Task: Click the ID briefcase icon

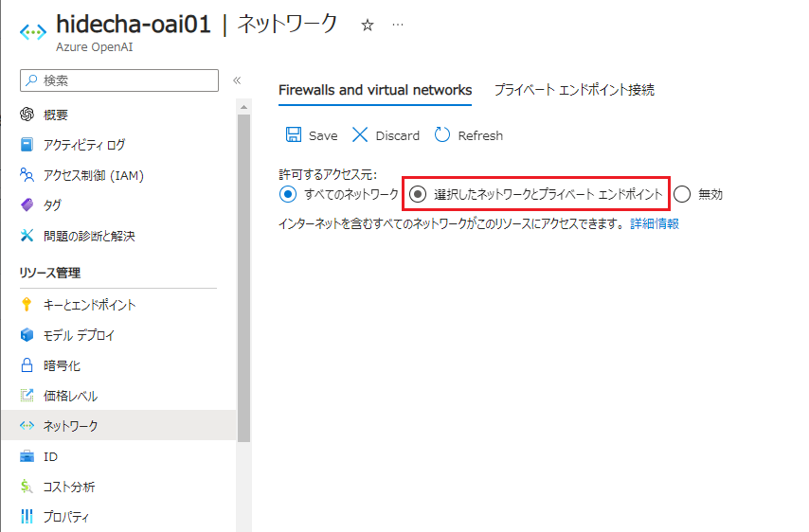Action: click(27, 456)
